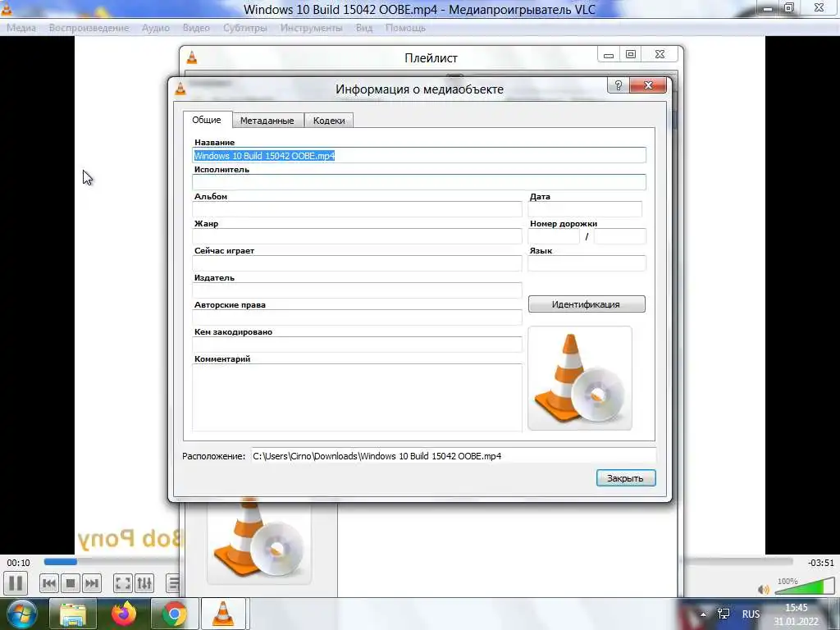The height and width of the screenshot is (630, 840).
Task: Open the Субтитры menu
Action: pyautogui.click(x=244, y=28)
